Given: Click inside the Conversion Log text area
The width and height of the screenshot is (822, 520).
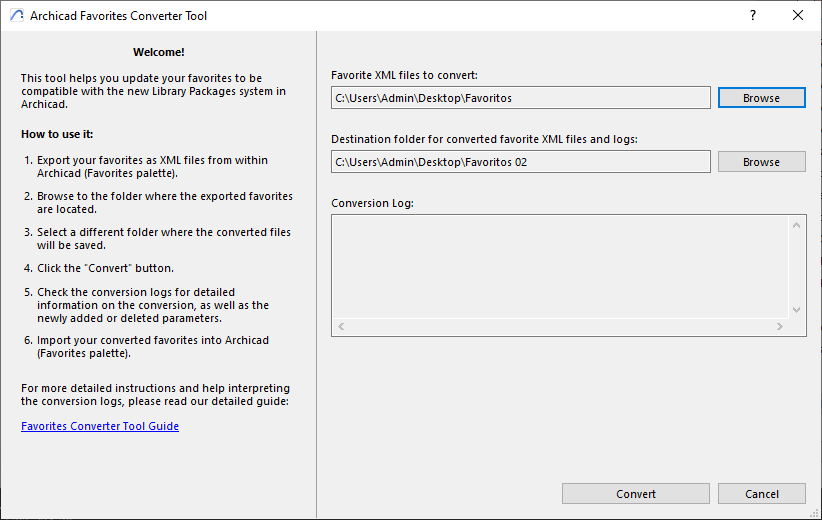Looking at the screenshot, I should (x=560, y=265).
